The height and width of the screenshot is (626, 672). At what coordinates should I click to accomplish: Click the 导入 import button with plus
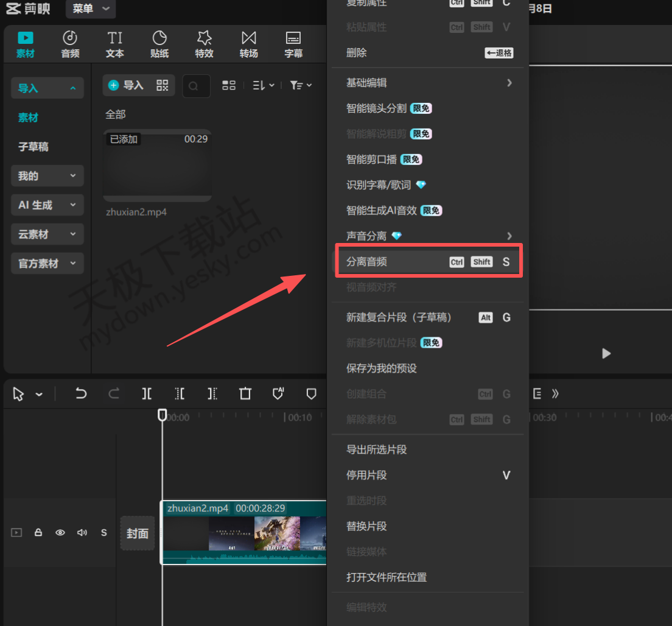point(126,85)
